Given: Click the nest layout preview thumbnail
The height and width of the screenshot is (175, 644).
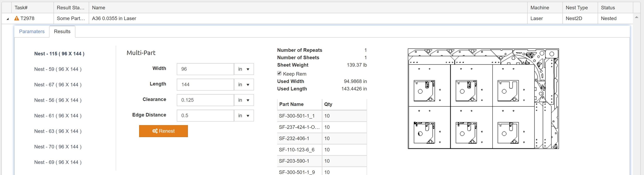Looking at the screenshot, I should coord(483,99).
